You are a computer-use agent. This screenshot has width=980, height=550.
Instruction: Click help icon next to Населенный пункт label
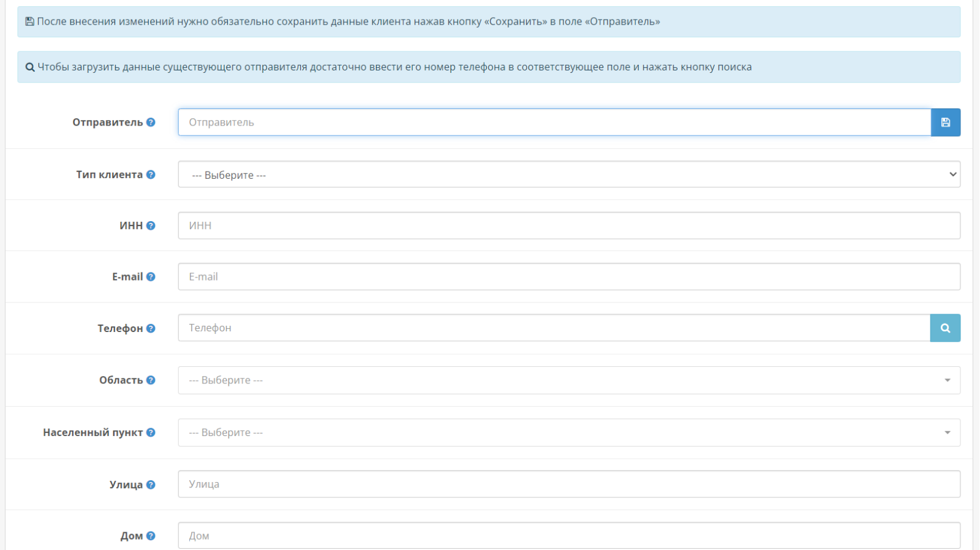151,432
